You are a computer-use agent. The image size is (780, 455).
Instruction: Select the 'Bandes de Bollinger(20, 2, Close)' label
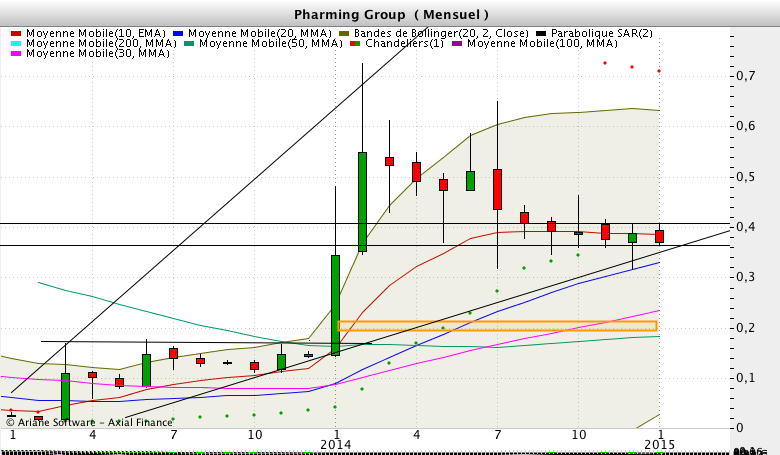pos(441,33)
